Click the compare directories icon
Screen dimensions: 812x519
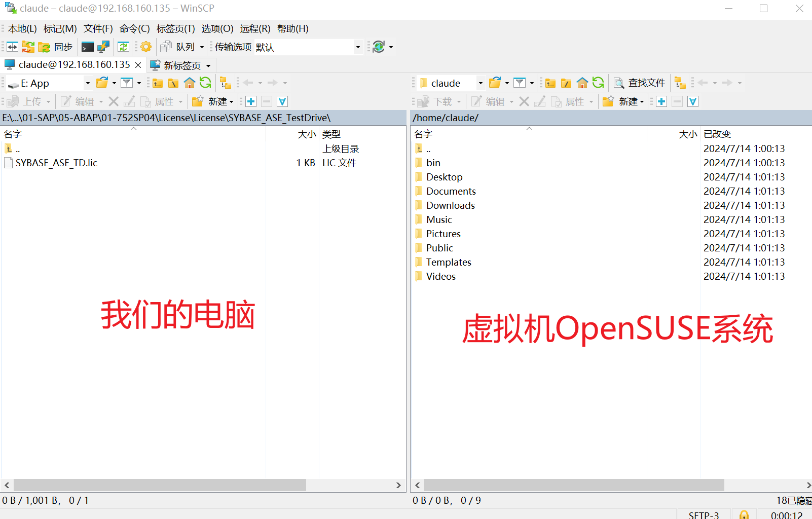coord(12,47)
